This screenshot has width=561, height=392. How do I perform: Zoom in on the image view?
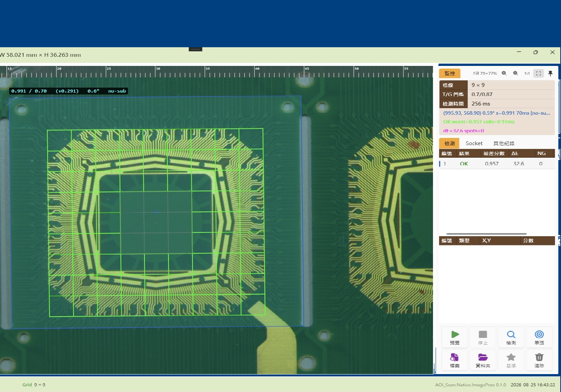[x=504, y=73]
